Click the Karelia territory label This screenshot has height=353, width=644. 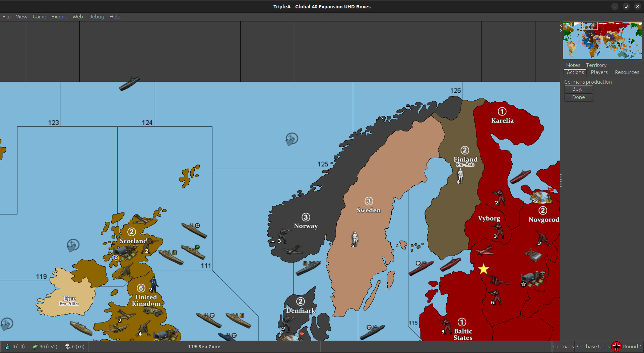point(502,120)
